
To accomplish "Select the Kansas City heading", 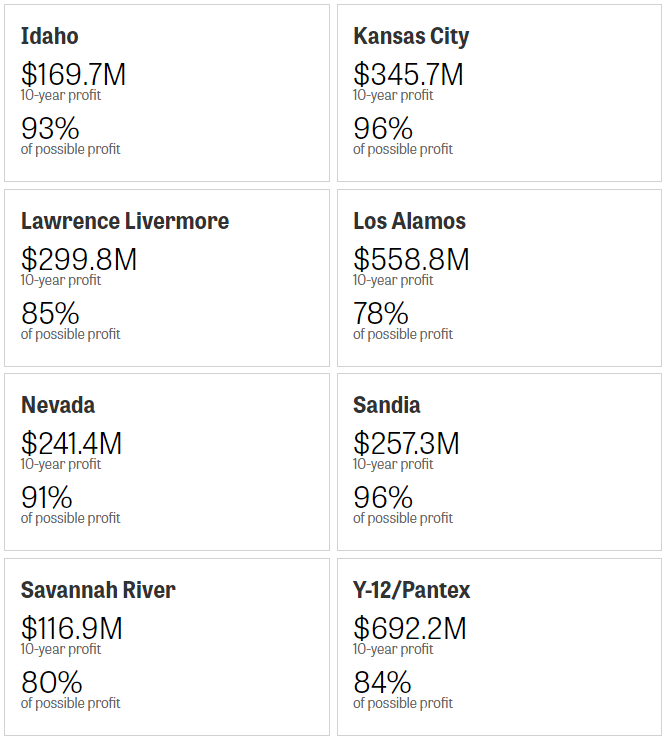I will click(x=411, y=37).
